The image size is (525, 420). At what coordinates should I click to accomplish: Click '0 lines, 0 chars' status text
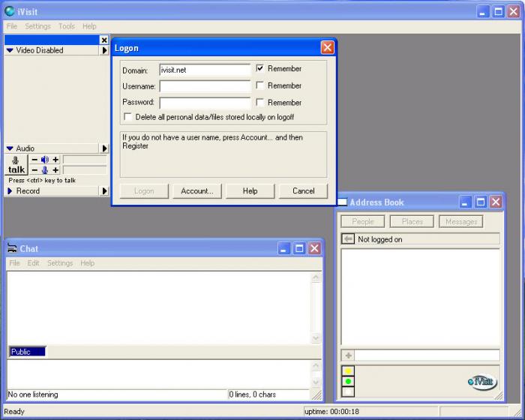coord(253,394)
